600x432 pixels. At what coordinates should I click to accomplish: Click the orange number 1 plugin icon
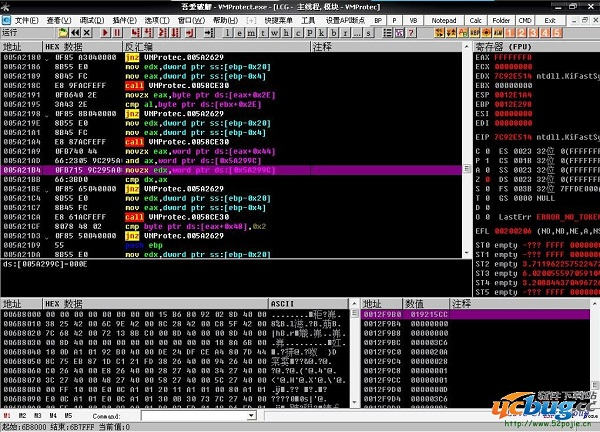tap(510, 33)
